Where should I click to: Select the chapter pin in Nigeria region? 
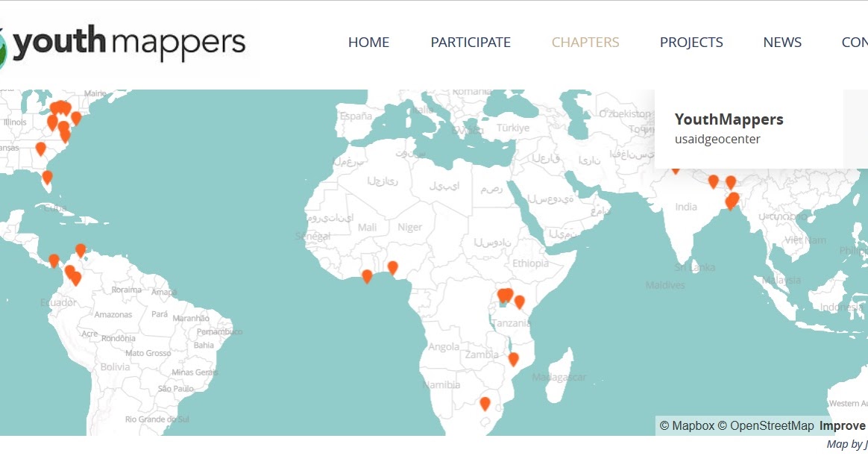tap(393, 266)
